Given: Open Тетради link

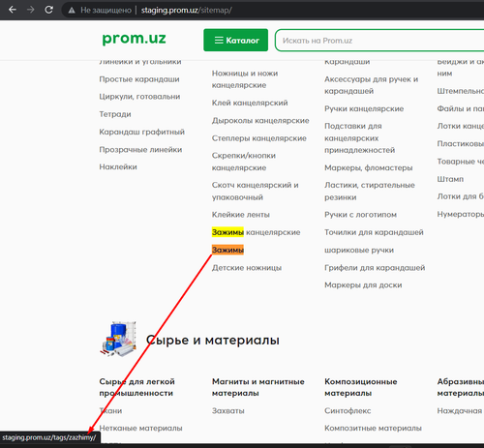Looking at the screenshot, I should tap(115, 114).
